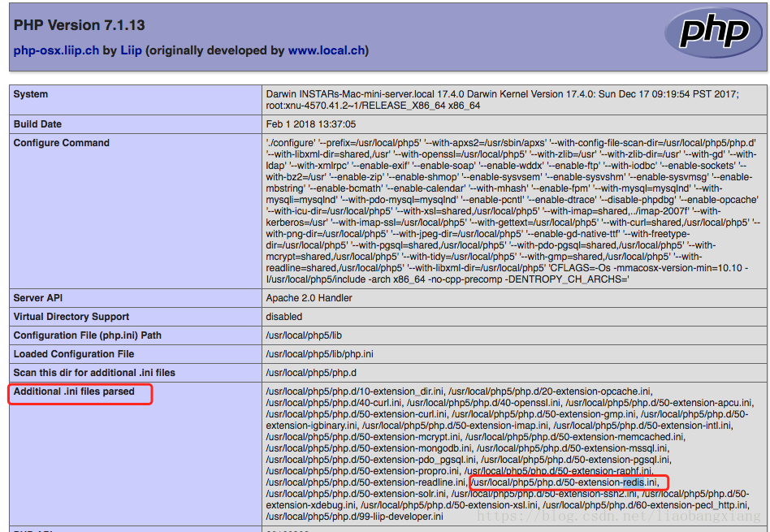Click the 50-extension-redis.ini path text
This screenshot has height=532, width=770.
coord(565,482)
